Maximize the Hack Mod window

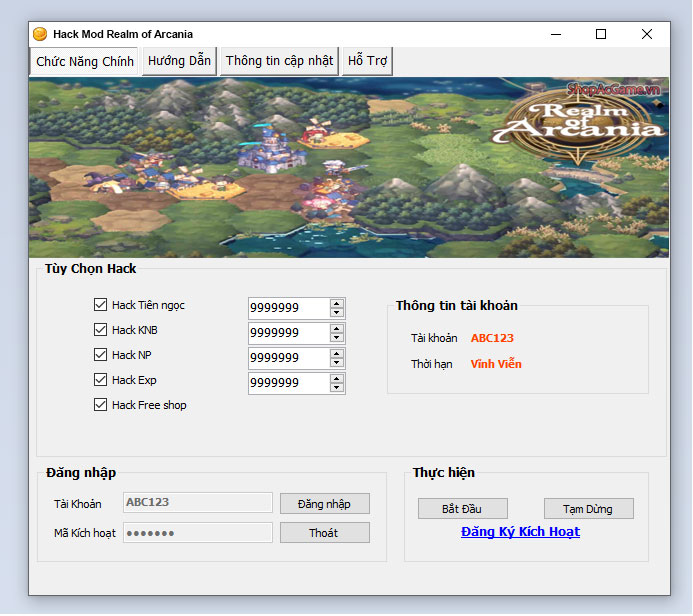(x=601, y=34)
